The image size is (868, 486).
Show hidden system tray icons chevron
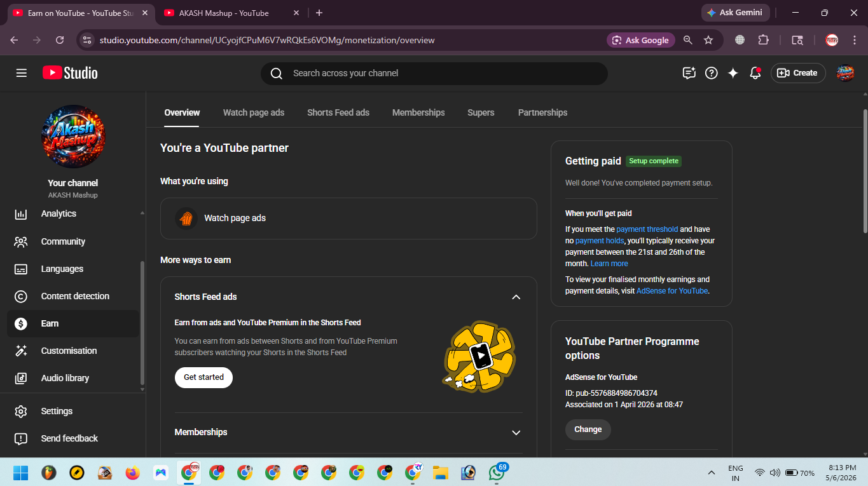pyautogui.click(x=711, y=473)
